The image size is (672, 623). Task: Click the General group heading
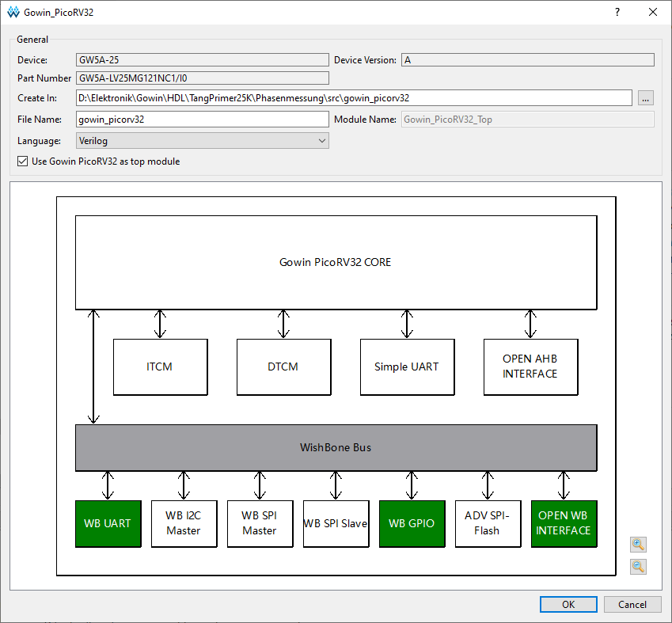pos(32,40)
